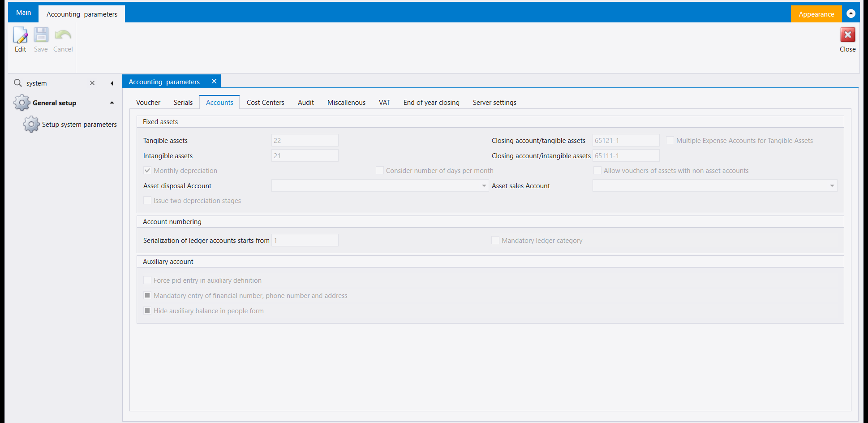Click the system search input box
This screenshot has height=423, width=868.
(x=56, y=83)
